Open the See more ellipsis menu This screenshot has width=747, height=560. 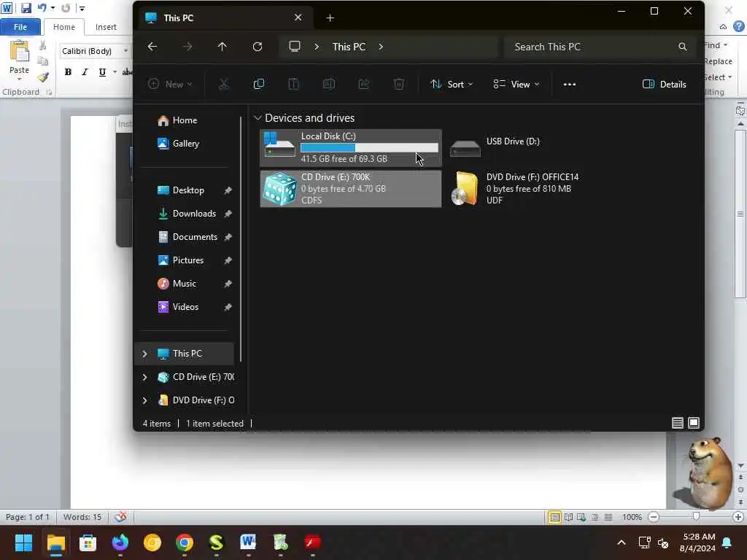click(x=569, y=85)
